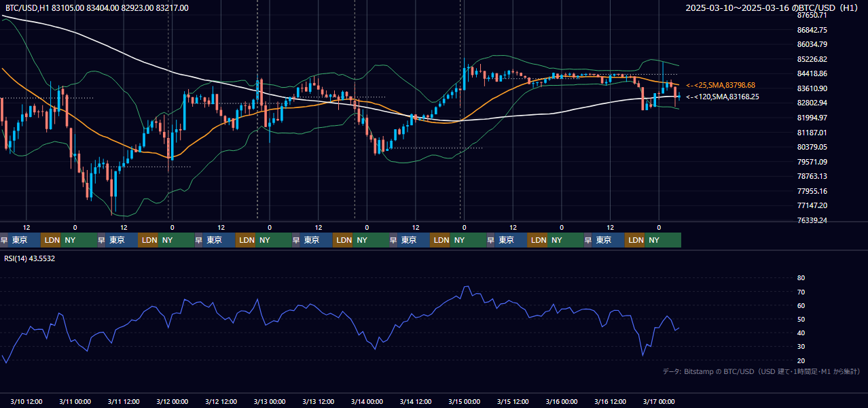This screenshot has height=408, width=868.
Task: Click price axis label 76339.24
Action: click(812, 220)
